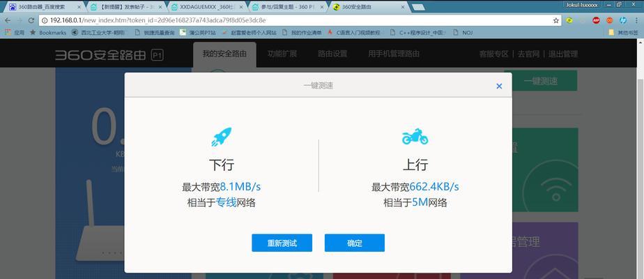Reload the page with refresh icon
Screen dimensions: 644x279
click(31, 20)
